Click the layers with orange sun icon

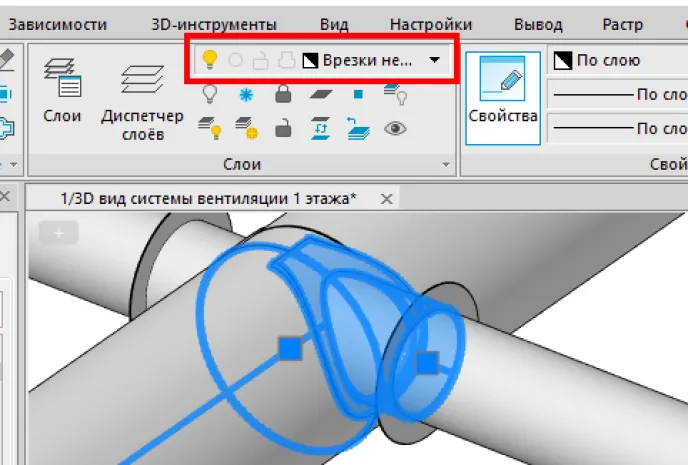[x=246, y=129]
